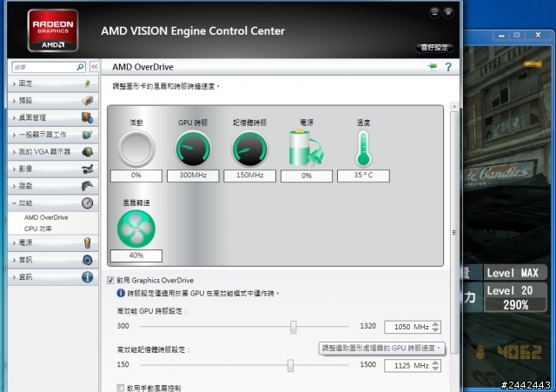Click the 300MHz GPU clock readout

[193, 176]
